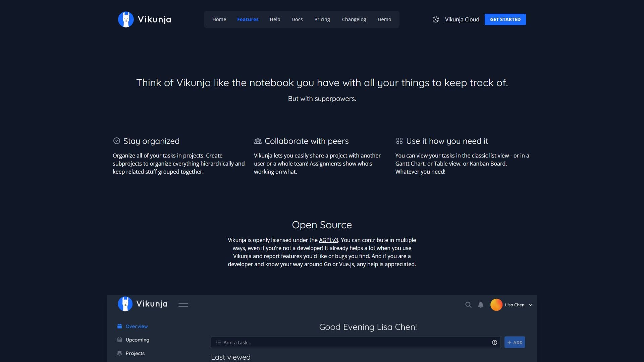Click the Collaborate with peers heading
The width and height of the screenshot is (644, 362).
tap(307, 141)
